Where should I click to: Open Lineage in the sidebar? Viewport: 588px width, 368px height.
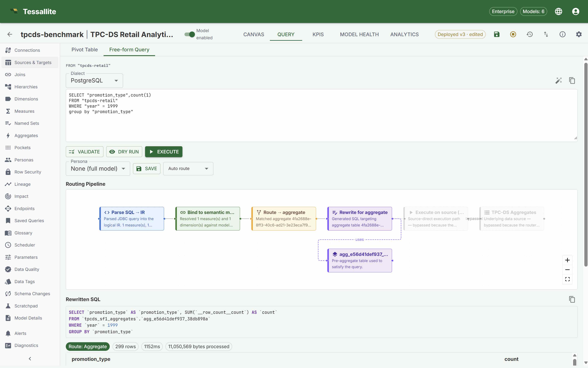(x=30, y=184)
